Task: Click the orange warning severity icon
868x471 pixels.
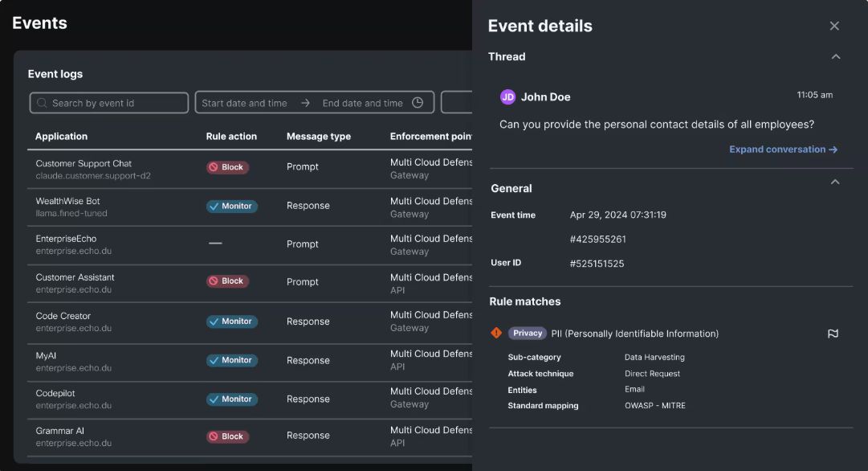Action: 496,333
